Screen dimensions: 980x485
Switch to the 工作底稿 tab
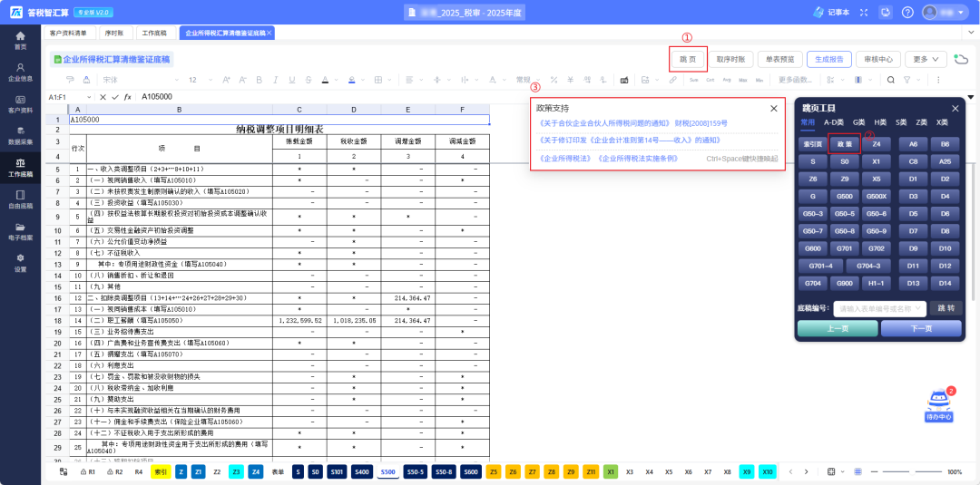154,33
